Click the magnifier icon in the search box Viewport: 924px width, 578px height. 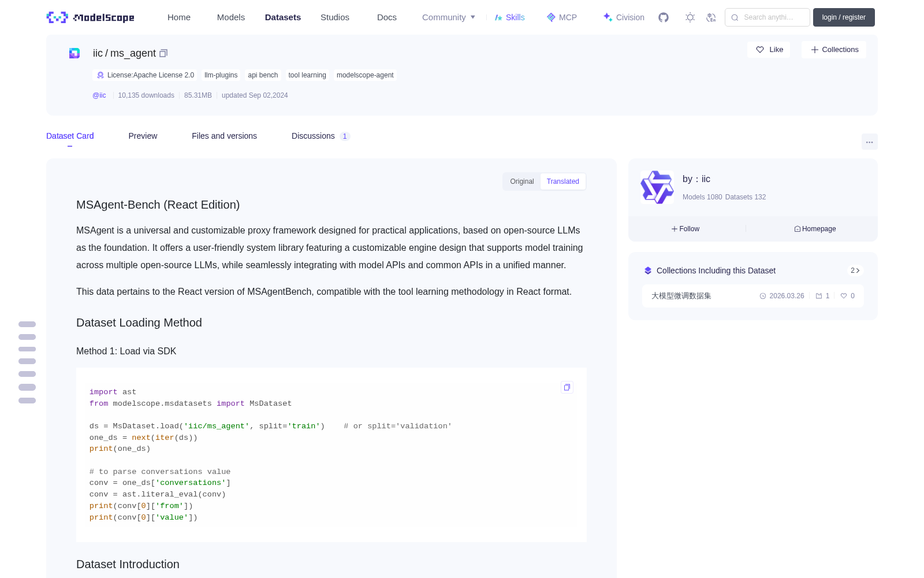point(735,17)
